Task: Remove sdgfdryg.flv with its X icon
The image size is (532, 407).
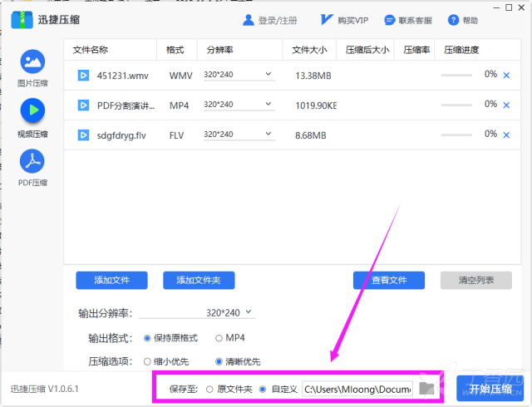Action: click(x=506, y=135)
